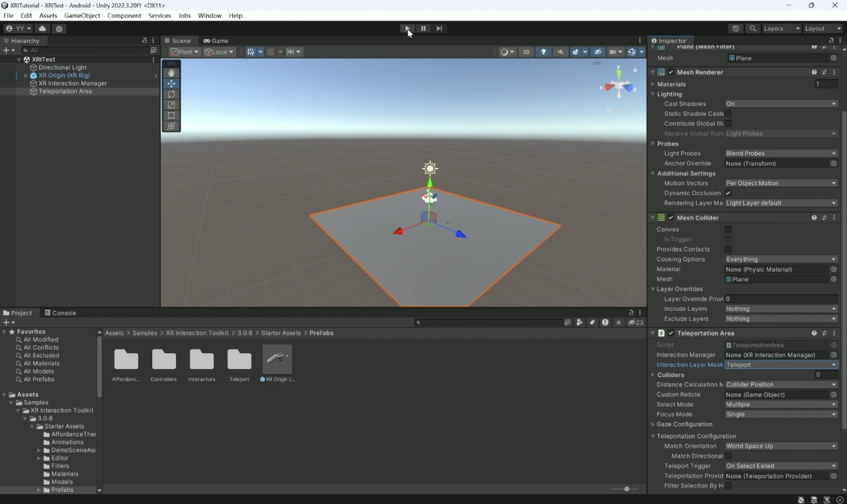The image size is (847, 504).
Task: Open the Light Probes Blend Probes dropdown
Action: [781, 153]
